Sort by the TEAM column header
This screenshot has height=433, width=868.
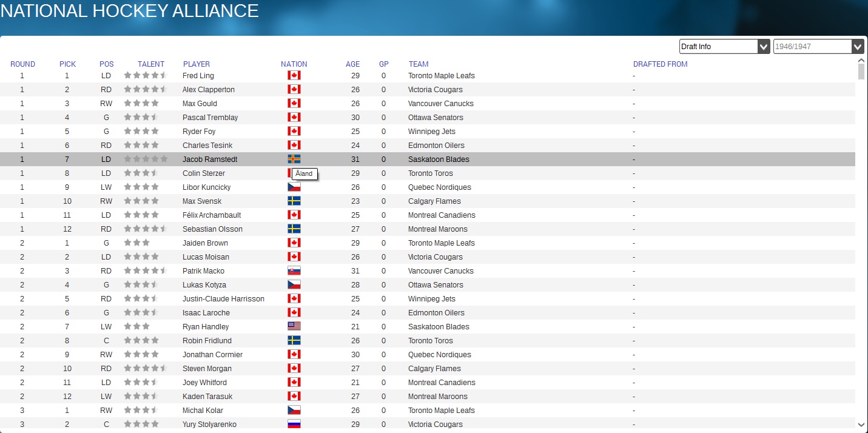419,64
